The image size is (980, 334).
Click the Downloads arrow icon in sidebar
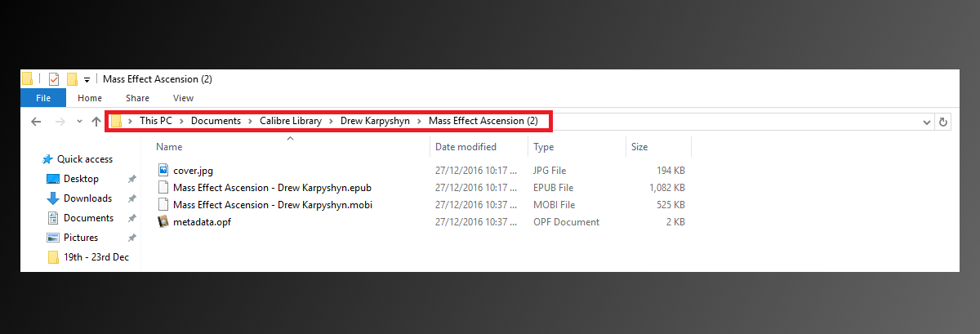(53, 198)
